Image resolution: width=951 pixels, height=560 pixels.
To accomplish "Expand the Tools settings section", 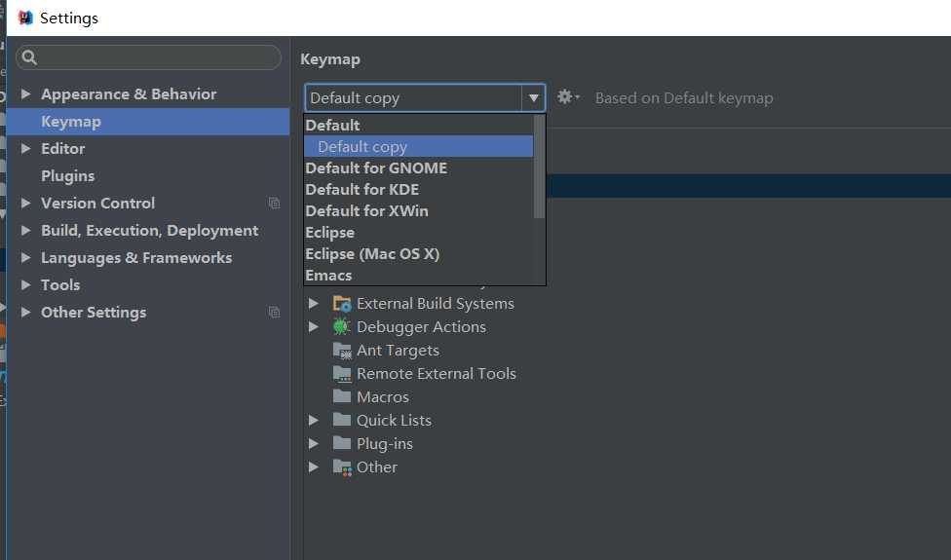I will pos(25,284).
